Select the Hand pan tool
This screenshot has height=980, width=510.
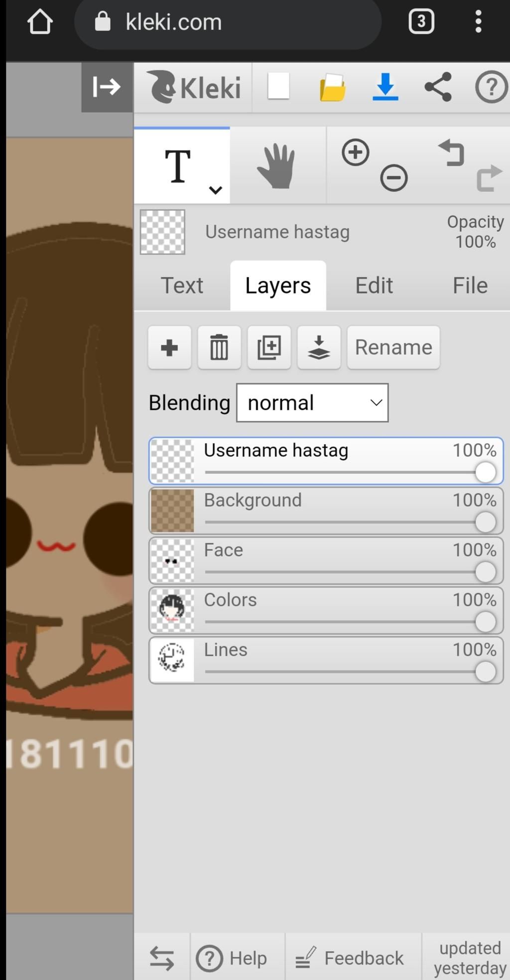pos(277,166)
